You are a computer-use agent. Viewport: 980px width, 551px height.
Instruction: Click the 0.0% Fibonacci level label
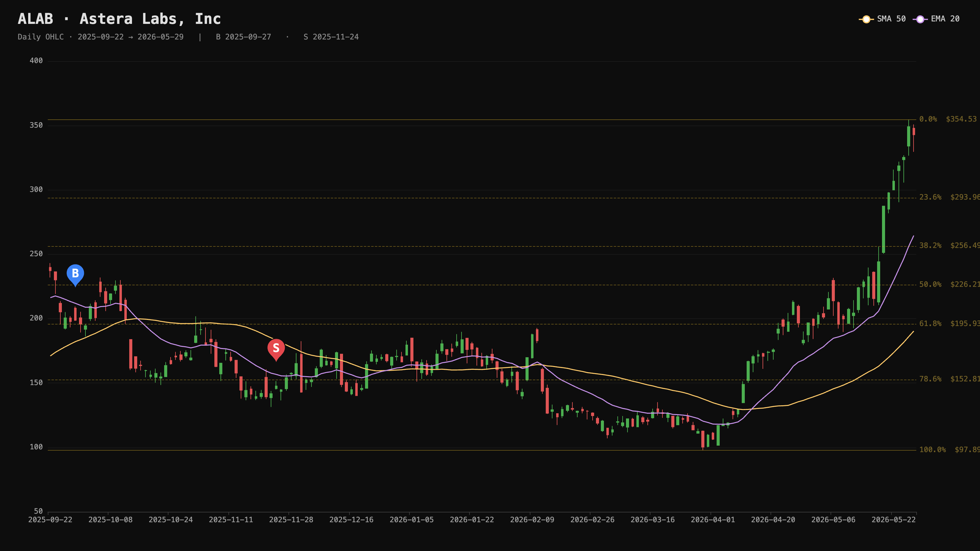pos(928,119)
